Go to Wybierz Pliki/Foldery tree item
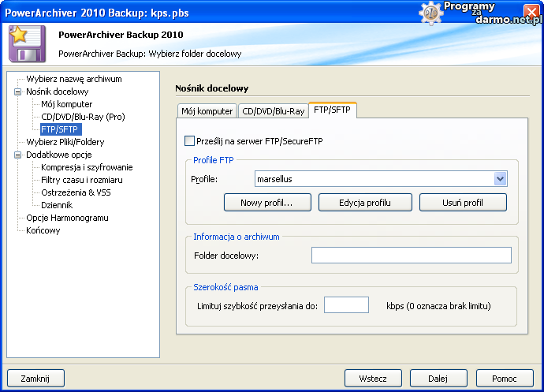544x392 pixels. click(65, 142)
